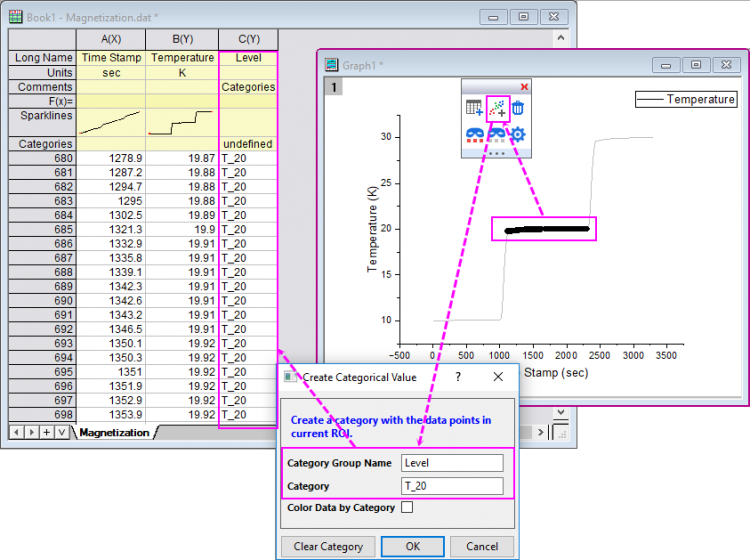Click the Sparklines row label
The image size is (750, 560).
click(43, 122)
